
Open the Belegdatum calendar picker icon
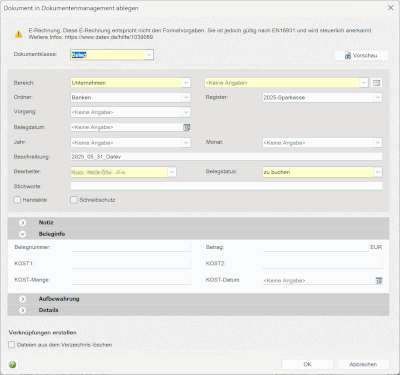(x=187, y=127)
